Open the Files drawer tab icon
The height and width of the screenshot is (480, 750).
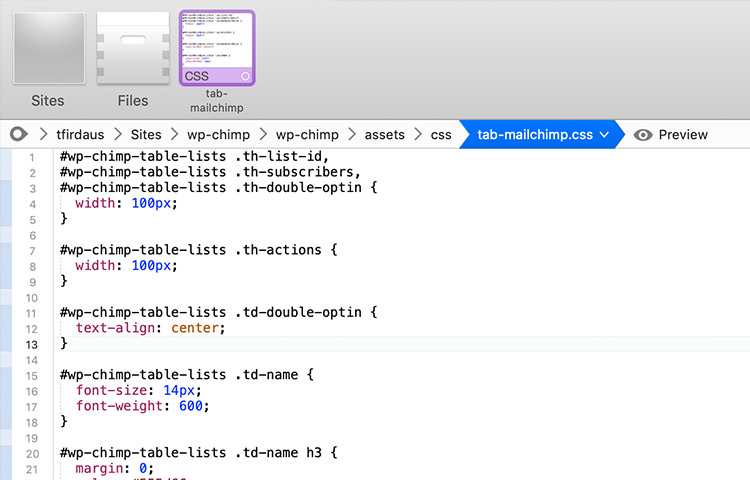tap(132, 48)
